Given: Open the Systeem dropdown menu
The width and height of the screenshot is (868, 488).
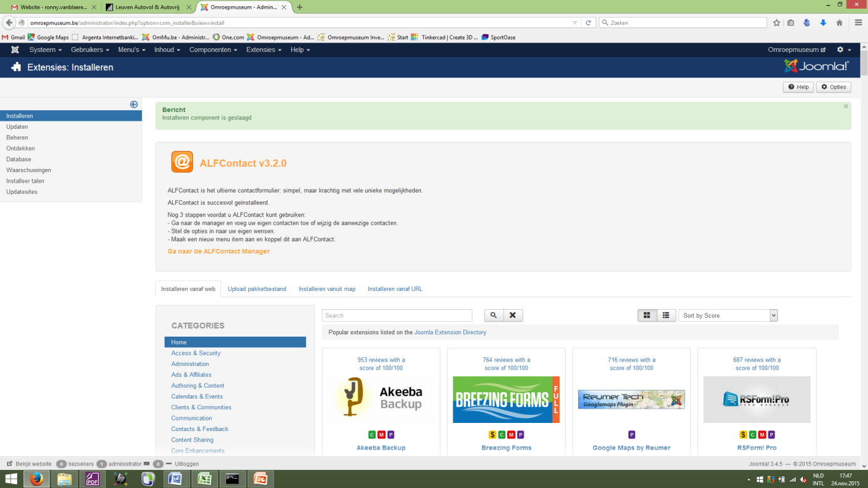Looking at the screenshot, I should [45, 49].
